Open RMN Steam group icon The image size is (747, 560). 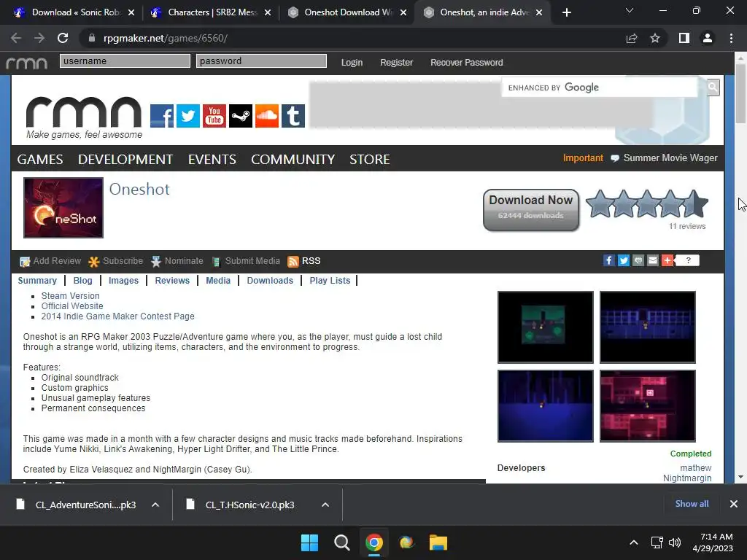(x=241, y=116)
